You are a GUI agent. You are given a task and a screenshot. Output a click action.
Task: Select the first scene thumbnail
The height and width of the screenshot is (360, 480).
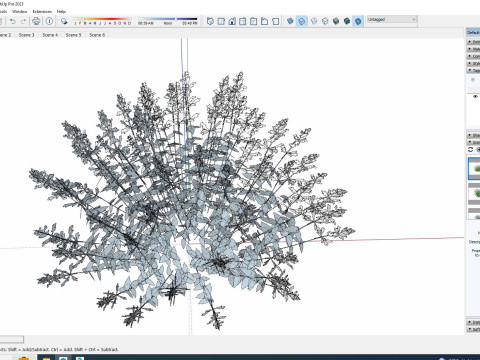tap(474, 169)
